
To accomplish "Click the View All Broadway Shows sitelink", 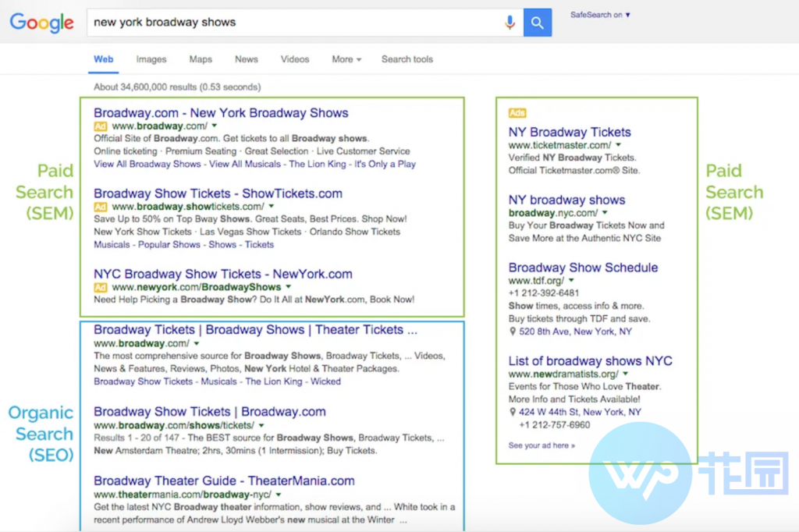I will 147,164.
